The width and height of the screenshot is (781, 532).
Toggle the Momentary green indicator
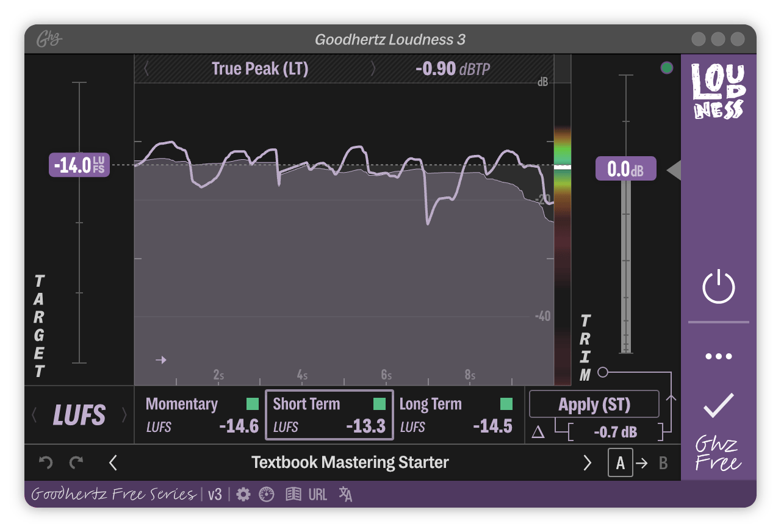click(x=253, y=404)
